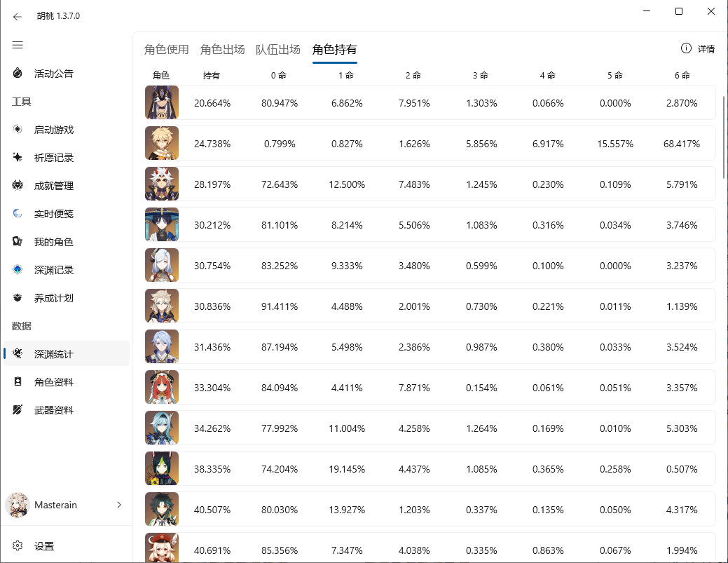Select 角色资料 character data item
The image size is (728, 563).
pyautogui.click(x=53, y=382)
